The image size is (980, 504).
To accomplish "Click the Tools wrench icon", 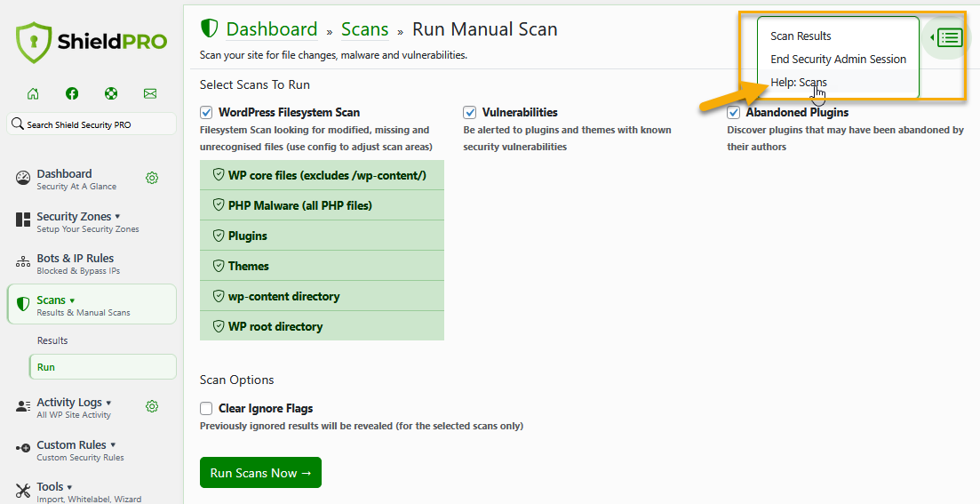I will click(22, 491).
